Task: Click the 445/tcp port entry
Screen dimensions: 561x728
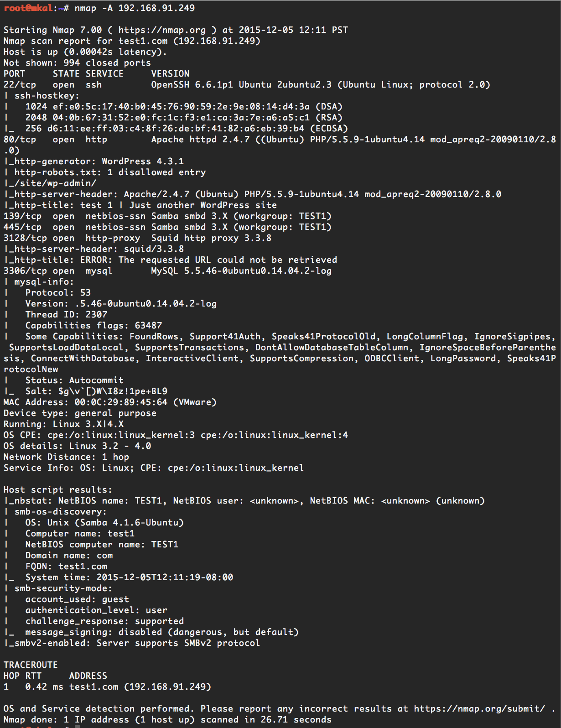Action: (22, 227)
